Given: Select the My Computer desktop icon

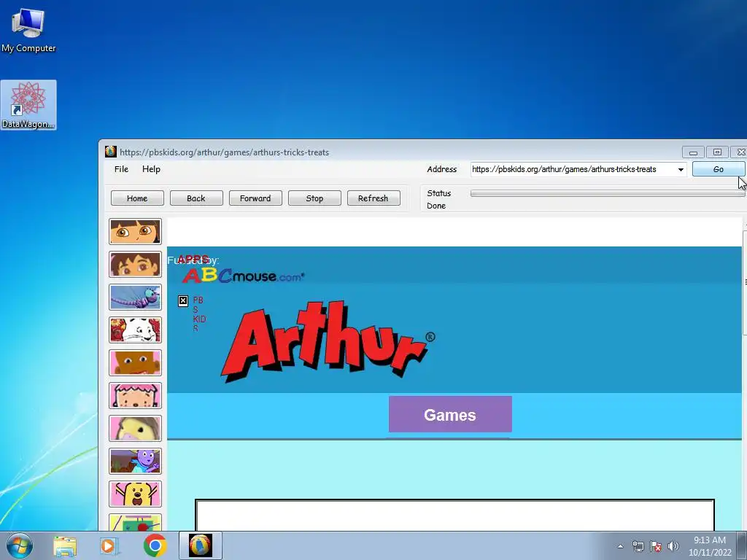Looking at the screenshot, I should pyautogui.click(x=28, y=29).
